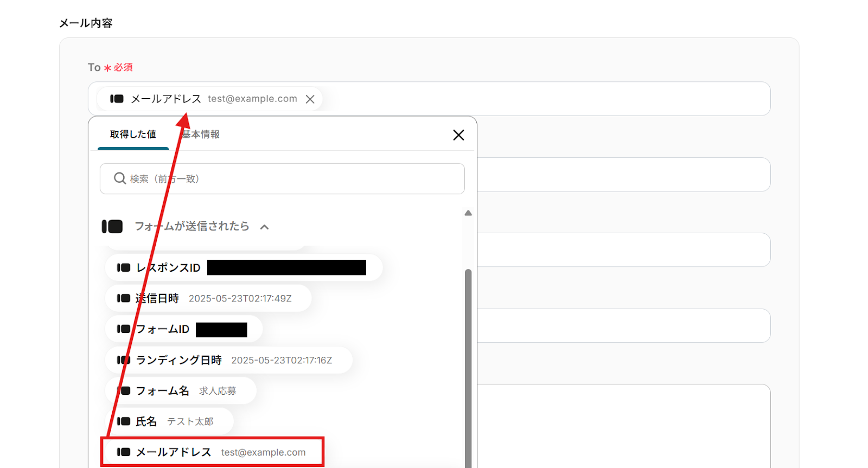Remove the メールアドレス chip from To field
This screenshot has width=868, height=468.
coord(310,99)
